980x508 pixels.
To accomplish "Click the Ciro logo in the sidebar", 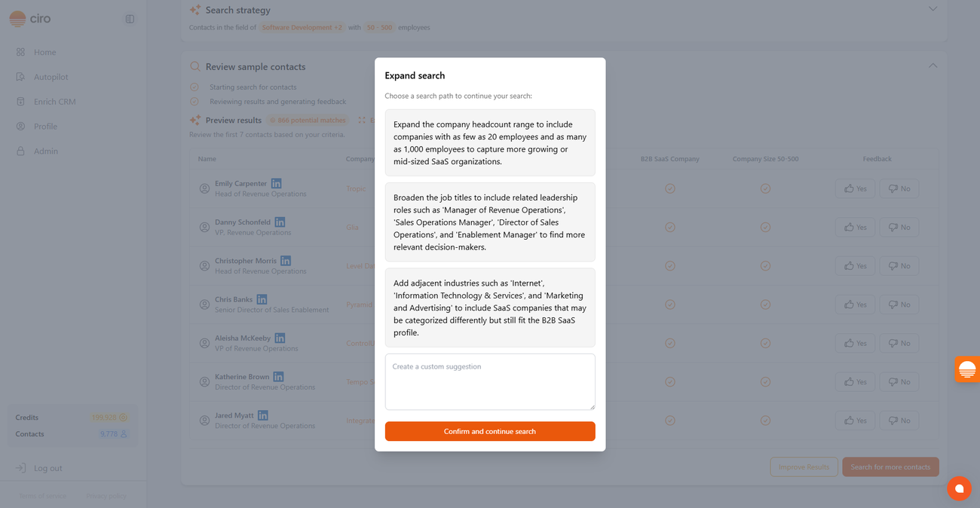I will [x=30, y=19].
